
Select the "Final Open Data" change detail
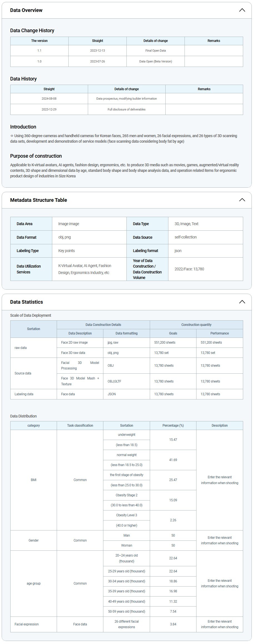pyautogui.click(x=156, y=51)
